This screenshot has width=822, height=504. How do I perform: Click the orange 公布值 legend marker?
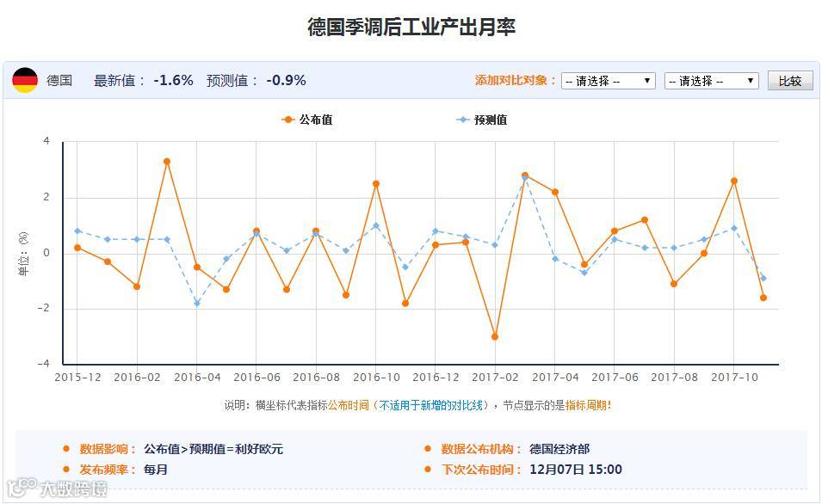click(287, 120)
